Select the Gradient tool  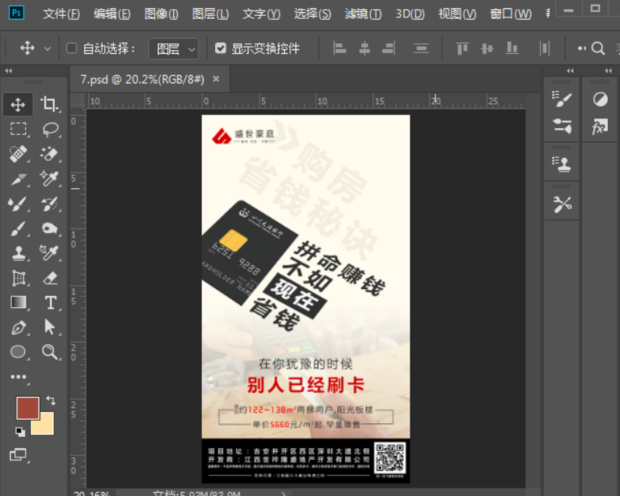(x=18, y=303)
